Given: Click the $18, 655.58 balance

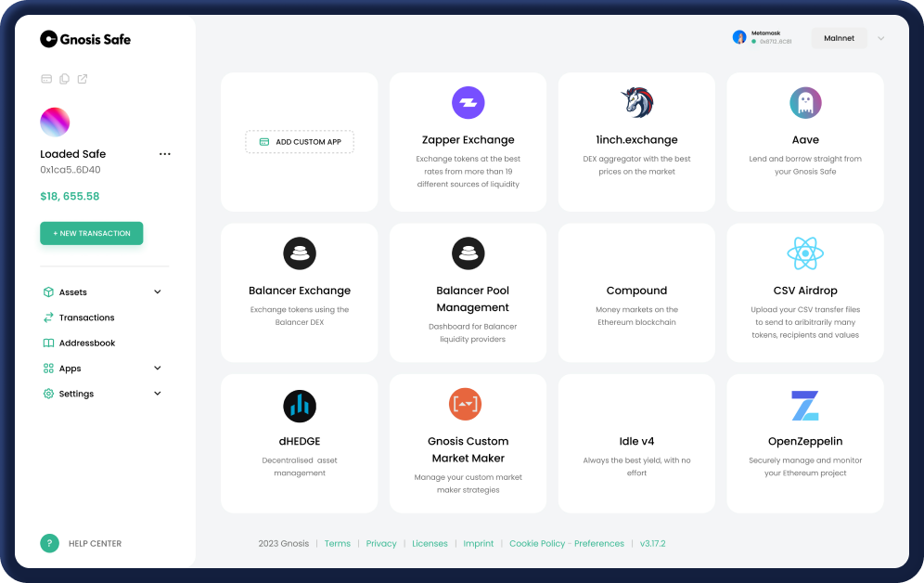Looking at the screenshot, I should pos(70,196).
